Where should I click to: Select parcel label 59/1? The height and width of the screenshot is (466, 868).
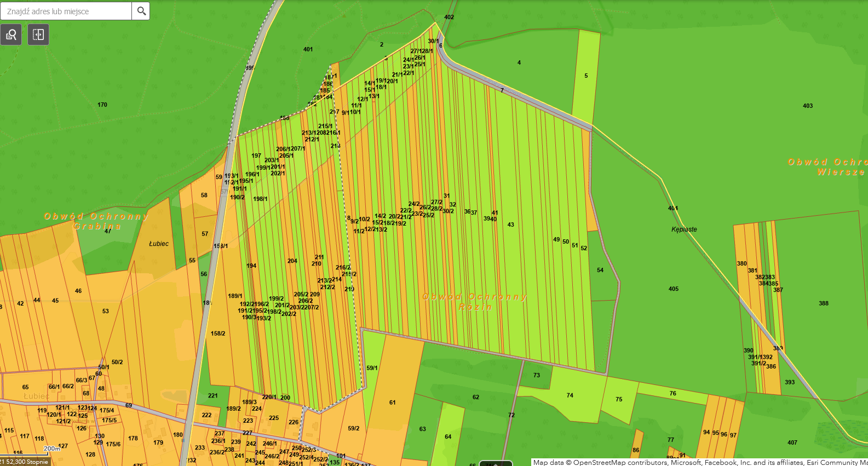click(372, 368)
